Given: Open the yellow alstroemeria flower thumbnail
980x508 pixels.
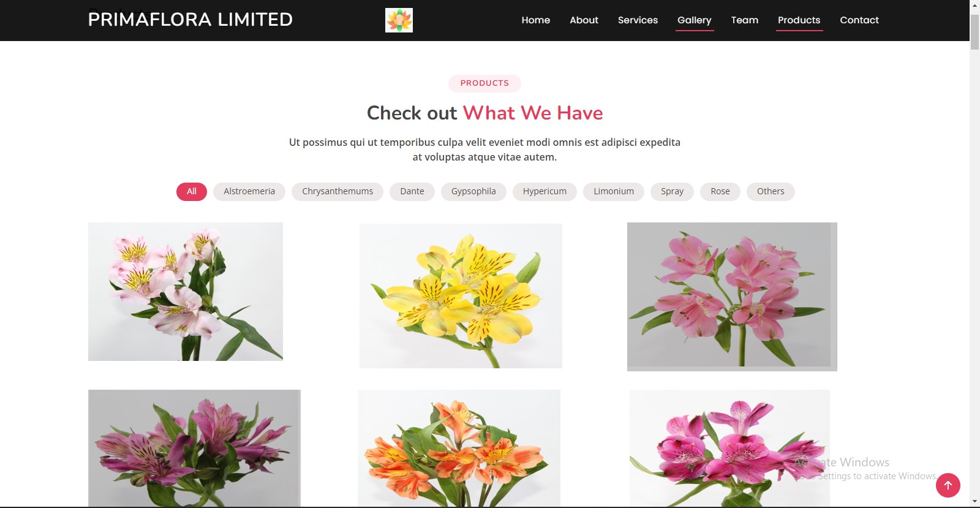Looking at the screenshot, I should pyautogui.click(x=461, y=296).
